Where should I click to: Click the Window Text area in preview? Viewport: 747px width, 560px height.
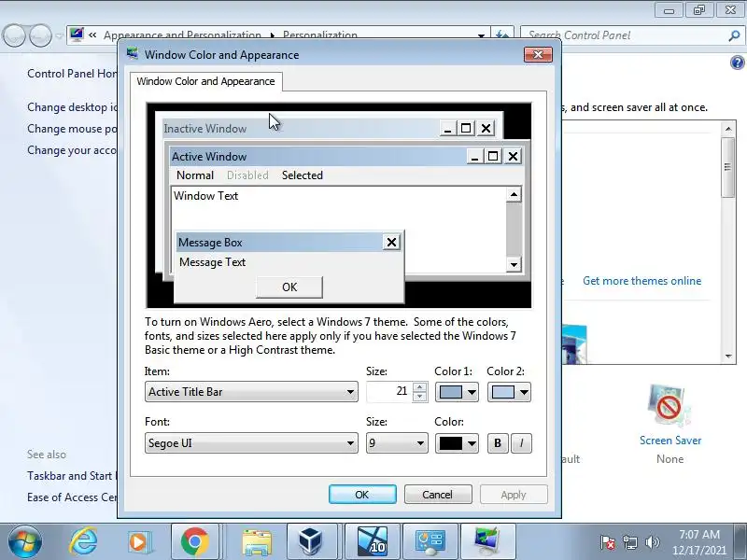coord(205,196)
